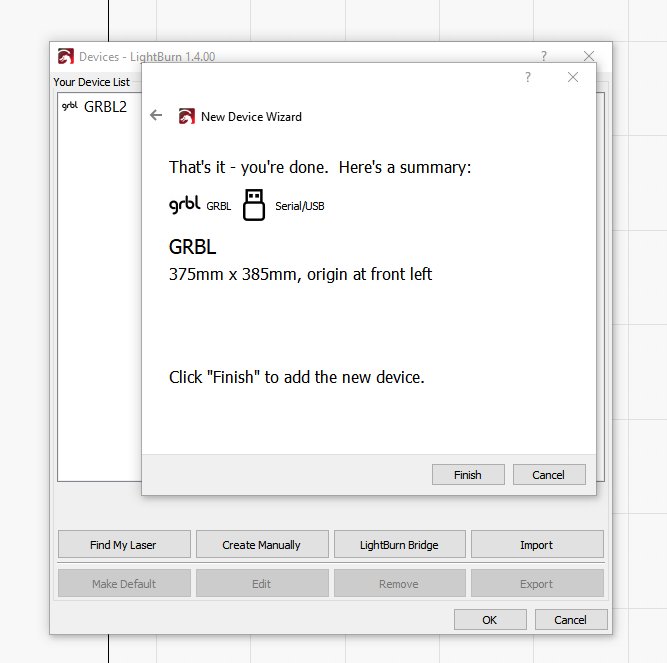Screen dimensions: 667x663
Task: Click Make Default button
Action: coord(124,583)
